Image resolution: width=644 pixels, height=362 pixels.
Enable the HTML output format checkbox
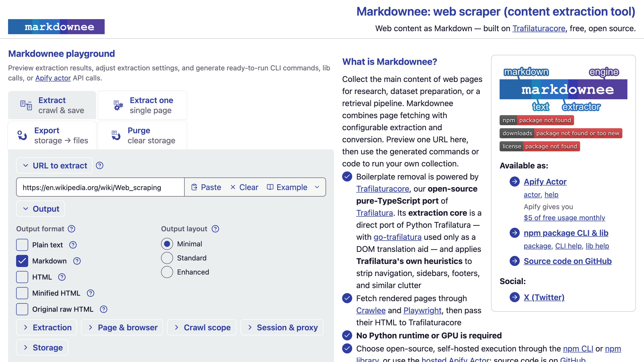click(22, 277)
